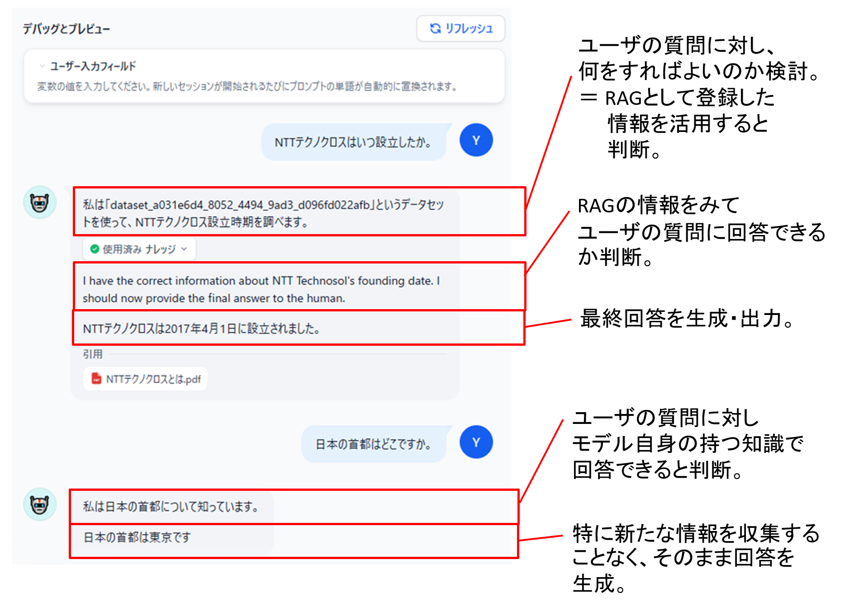844x616 pixels.
Task: Click the second robot assistant avatar
Action: (x=40, y=504)
